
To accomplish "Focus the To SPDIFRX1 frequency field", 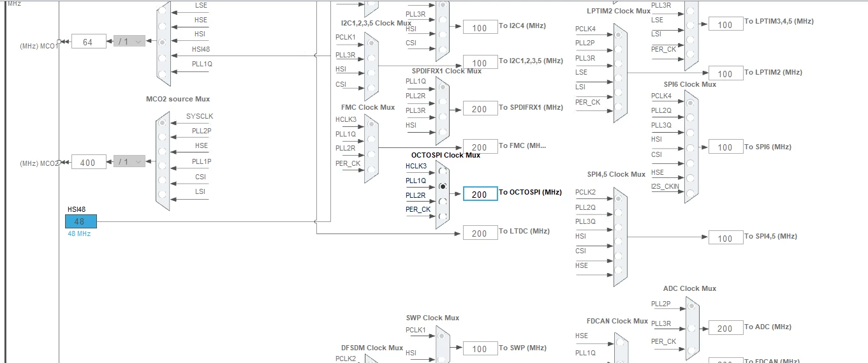I will tap(480, 108).
